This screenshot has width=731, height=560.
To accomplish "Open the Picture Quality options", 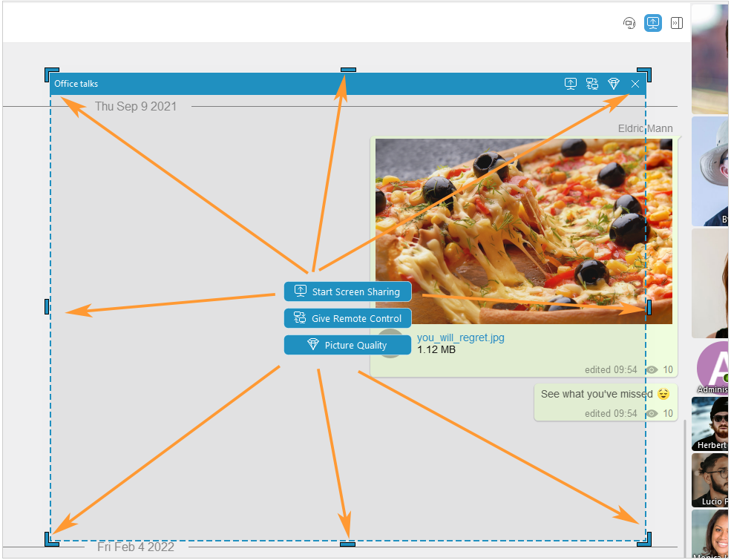I will (x=347, y=345).
